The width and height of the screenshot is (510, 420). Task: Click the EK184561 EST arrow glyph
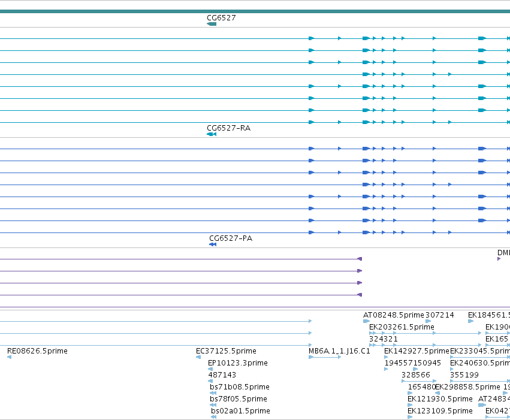[x=470, y=322]
